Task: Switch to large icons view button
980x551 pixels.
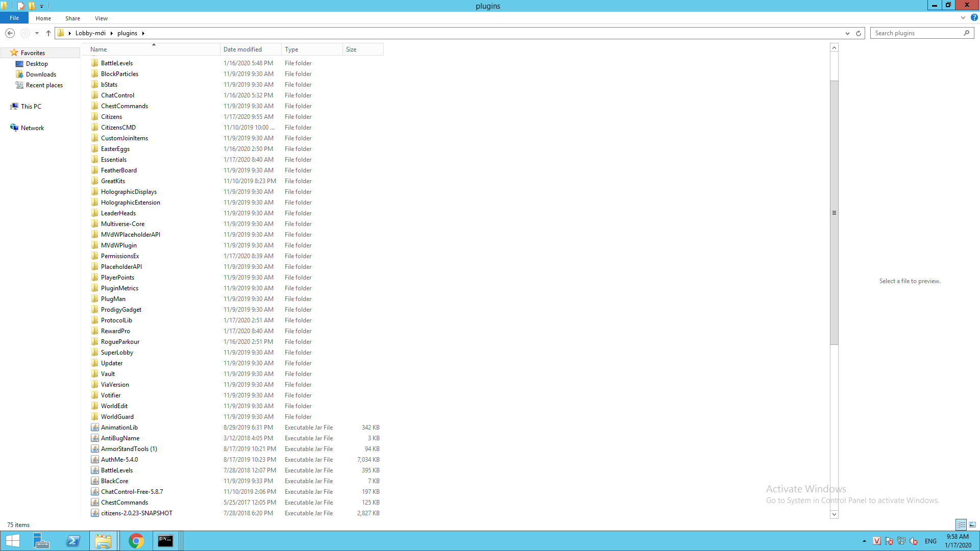Action: pyautogui.click(x=972, y=524)
